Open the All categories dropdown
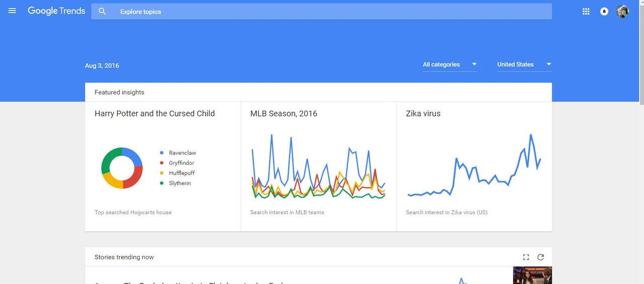Screen dimensions: 644x284 pos(450,64)
